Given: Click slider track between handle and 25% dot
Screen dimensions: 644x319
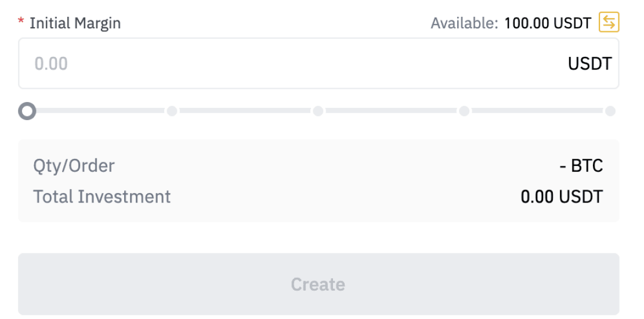Looking at the screenshot, I should coord(100,111).
